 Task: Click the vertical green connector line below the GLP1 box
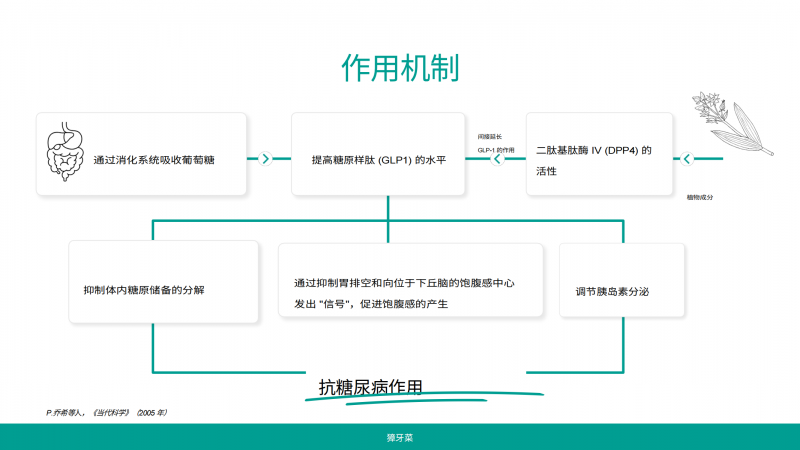(x=388, y=208)
